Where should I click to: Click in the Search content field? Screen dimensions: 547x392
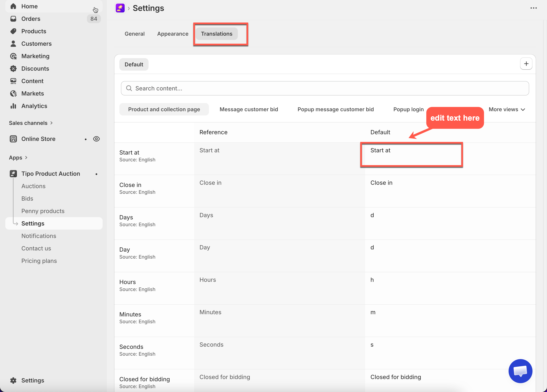(x=325, y=88)
